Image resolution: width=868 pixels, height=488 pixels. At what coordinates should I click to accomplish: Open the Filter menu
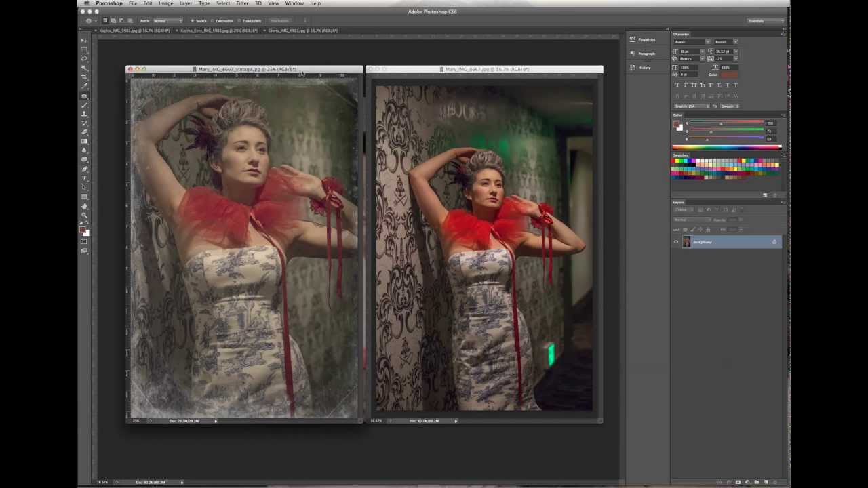click(242, 3)
